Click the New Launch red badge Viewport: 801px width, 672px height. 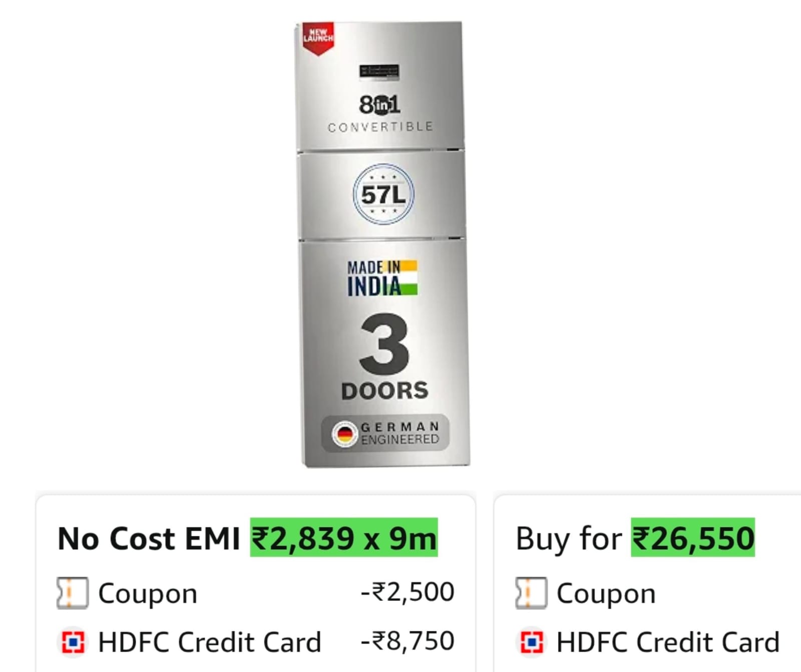tap(318, 38)
